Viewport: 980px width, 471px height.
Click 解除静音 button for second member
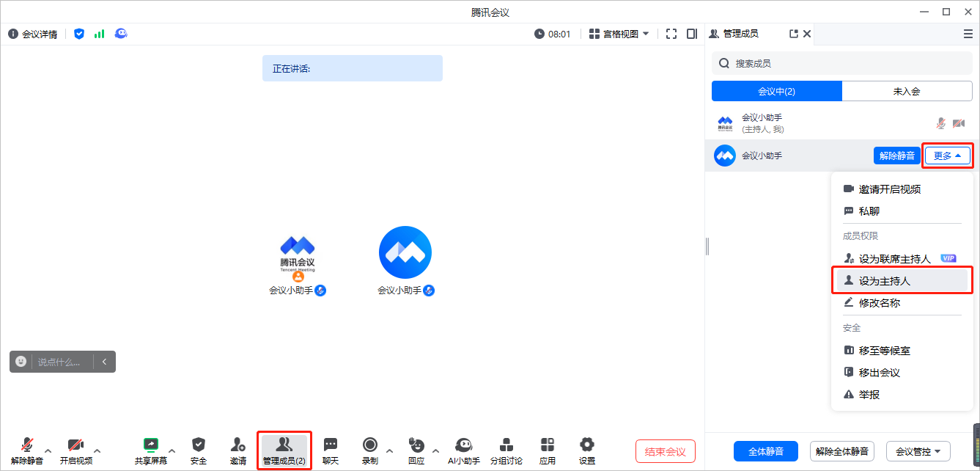pyautogui.click(x=897, y=156)
